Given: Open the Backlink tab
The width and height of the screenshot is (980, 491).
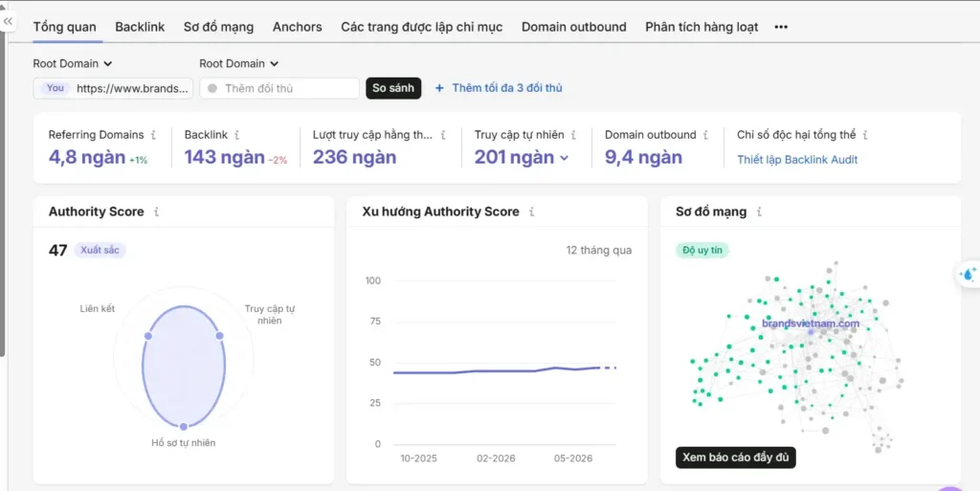Looking at the screenshot, I should pos(140,27).
